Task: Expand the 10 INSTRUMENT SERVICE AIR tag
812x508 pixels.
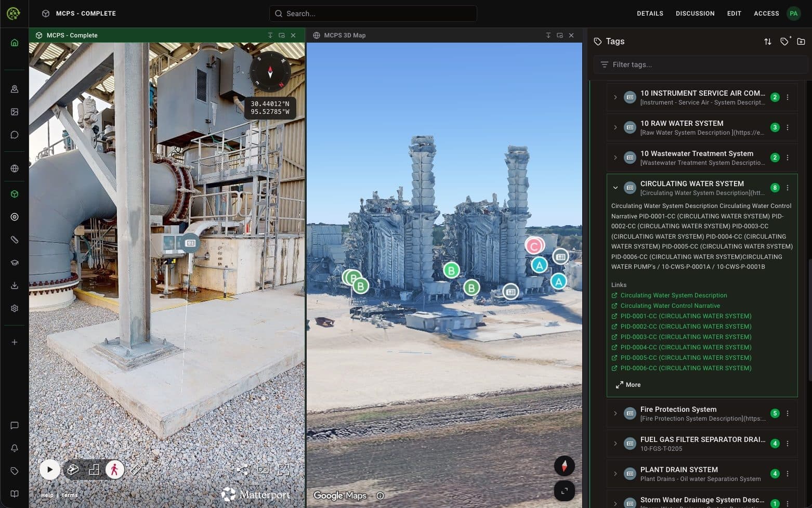Action: point(615,97)
